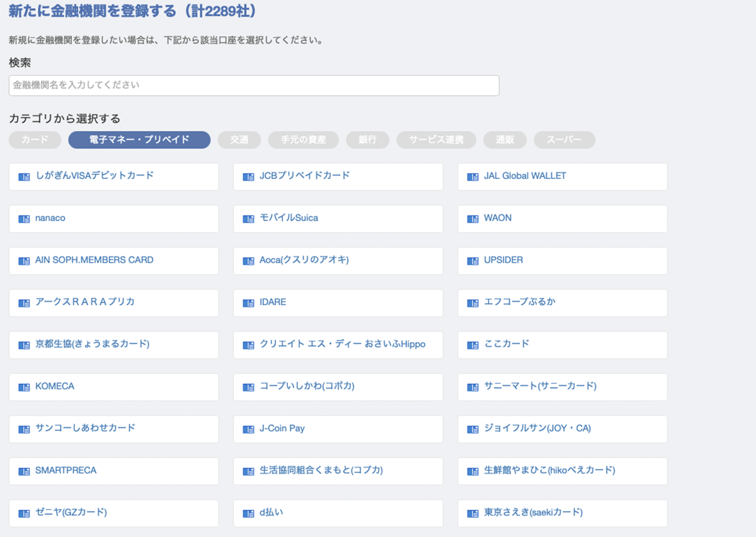Click the card icon beside WAON
This screenshot has height=537, width=756.
pos(472,219)
